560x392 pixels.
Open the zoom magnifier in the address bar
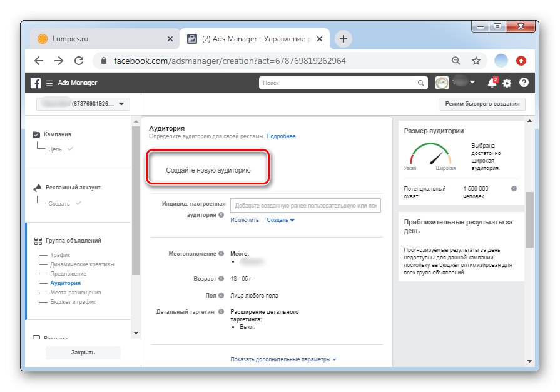coord(456,61)
